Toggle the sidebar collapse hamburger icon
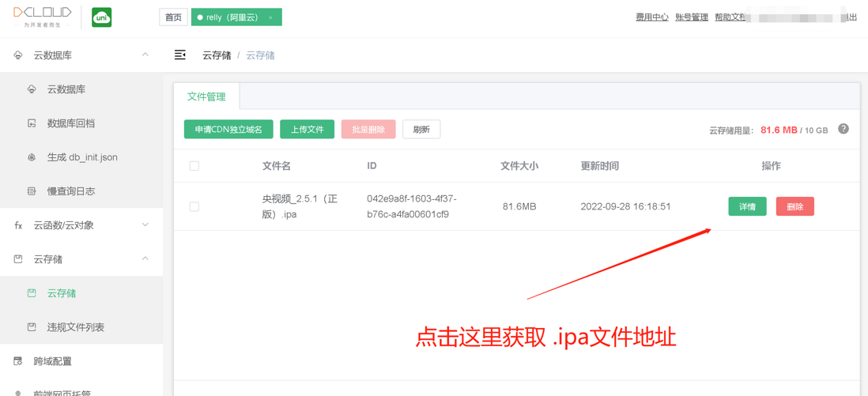This screenshot has width=868, height=396. 180,55
